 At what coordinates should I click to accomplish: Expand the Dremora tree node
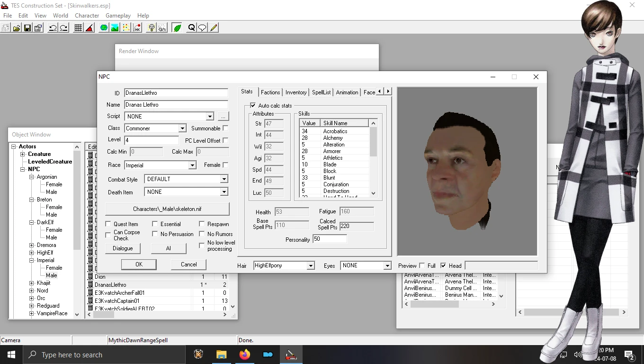click(x=32, y=245)
